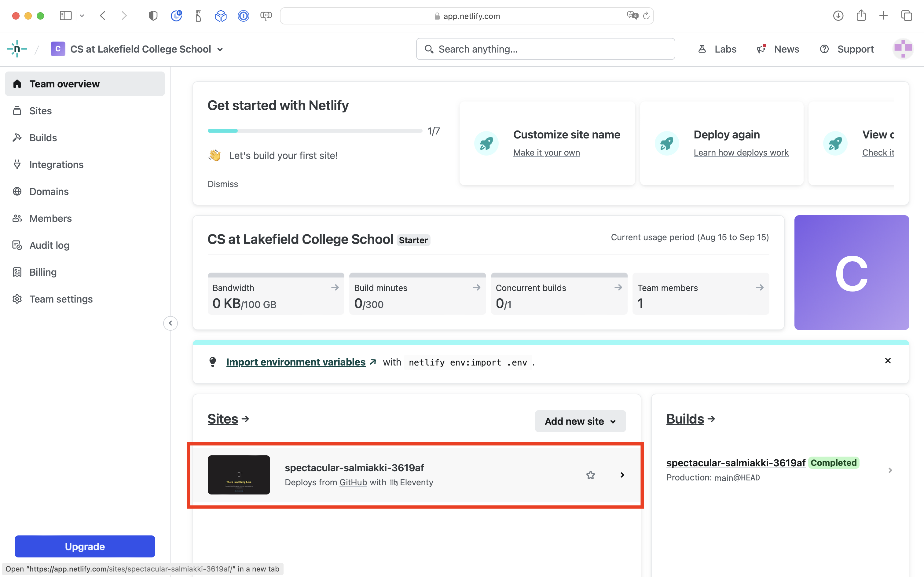Click the View card rocket icon

tap(835, 144)
